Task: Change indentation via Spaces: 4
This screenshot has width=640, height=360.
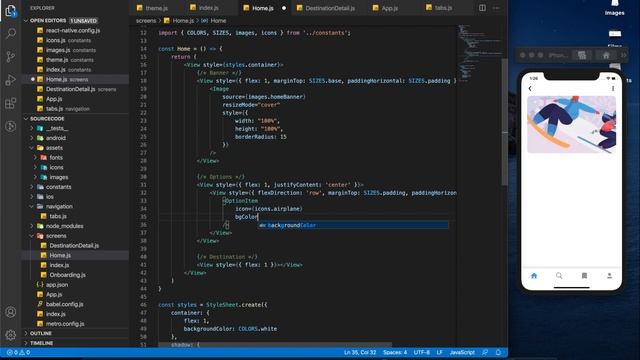Action: coord(395,352)
